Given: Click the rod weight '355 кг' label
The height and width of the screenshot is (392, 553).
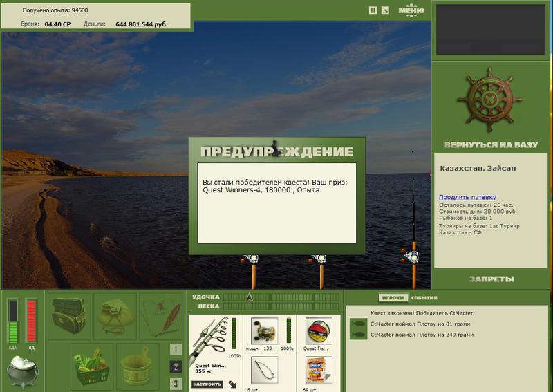Looking at the screenshot, I should tap(202, 371).
